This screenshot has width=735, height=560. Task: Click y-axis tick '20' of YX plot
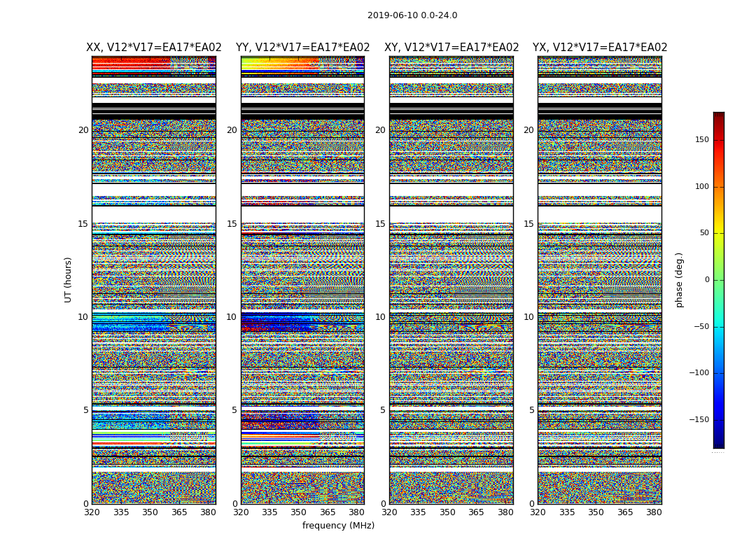coord(529,130)
